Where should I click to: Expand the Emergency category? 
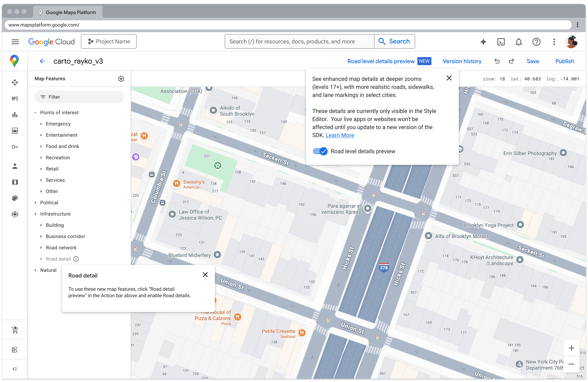click(x=41, y=124)
